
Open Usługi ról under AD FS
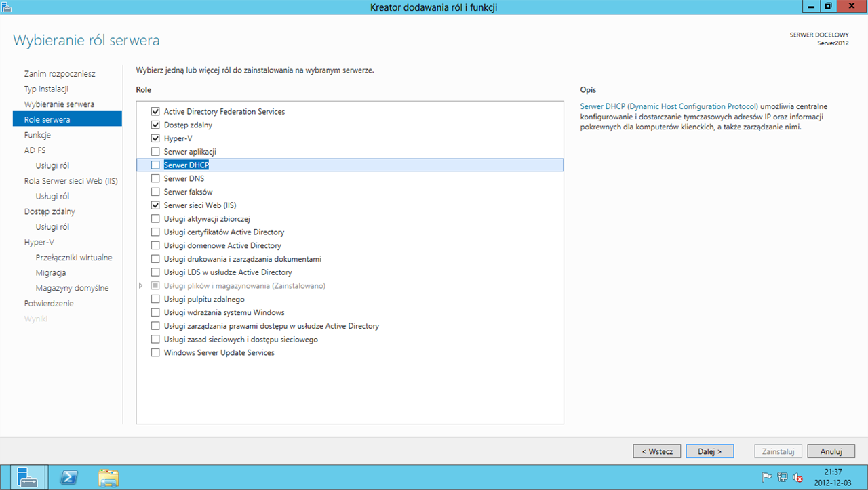52,165
